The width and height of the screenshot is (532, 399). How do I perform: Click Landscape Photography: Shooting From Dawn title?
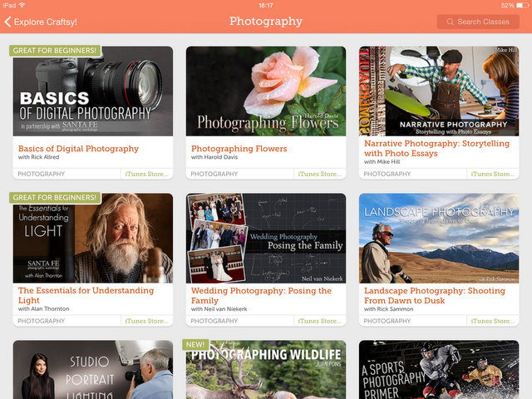[x=435, y=296]
